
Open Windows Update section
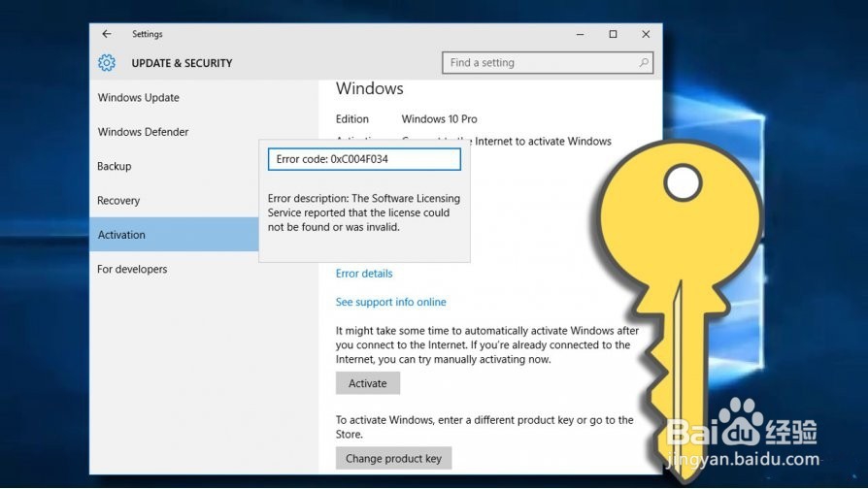pos(139,97)
